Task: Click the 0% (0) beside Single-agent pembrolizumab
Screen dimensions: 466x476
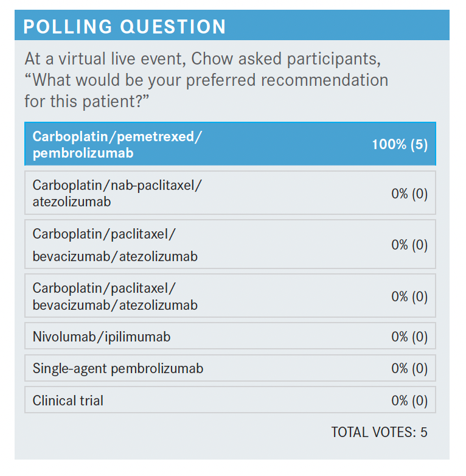Action: point(409,368)
